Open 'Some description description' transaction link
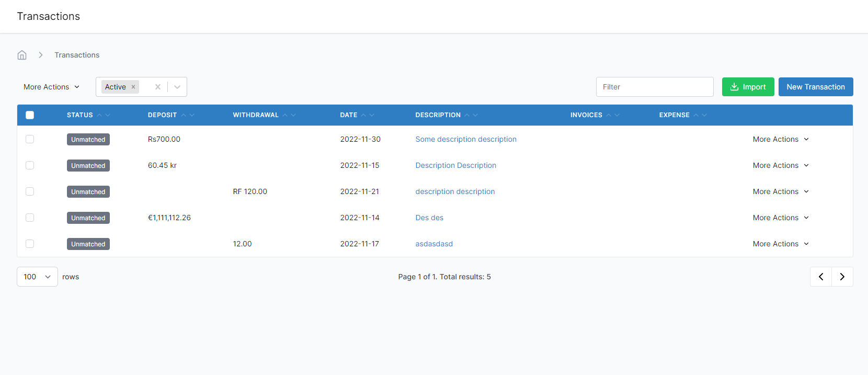The image size is (868, 375). pyautogui.click(x=466, y=139)
